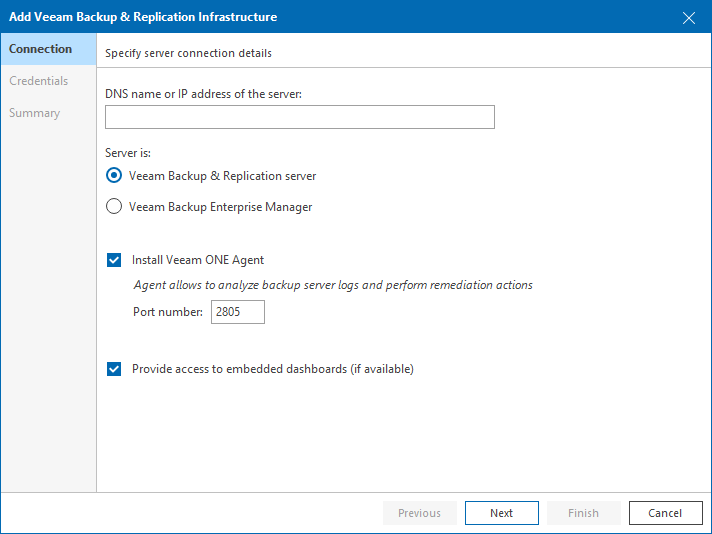Toggle Provide access to embedded dashboards checkbox
This screenshot has width=712, height=534.
pos(114,369)
